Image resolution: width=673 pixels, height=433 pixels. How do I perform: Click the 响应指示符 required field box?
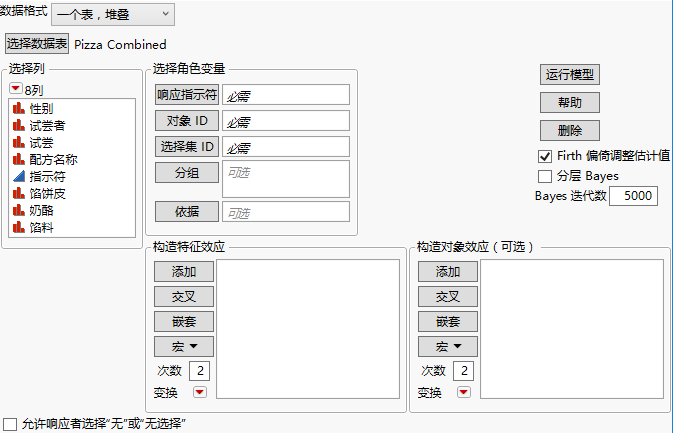(x=286, y=95)
